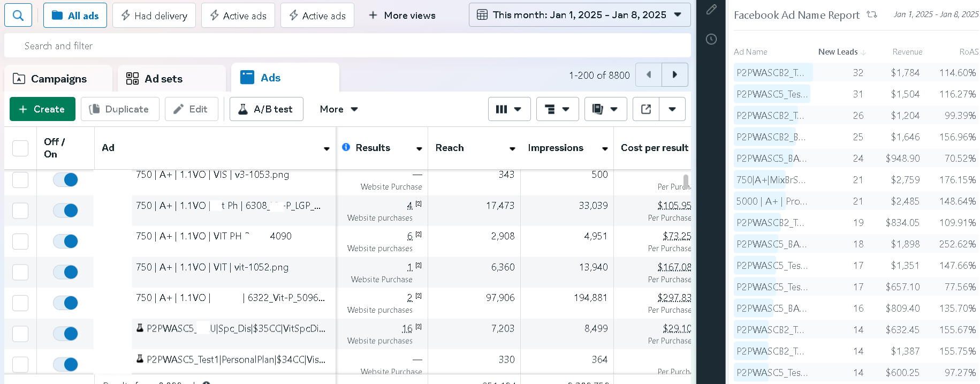Click the green Create button
The image size is (980, 384).
pyautogui.click(x=42, y=109)
